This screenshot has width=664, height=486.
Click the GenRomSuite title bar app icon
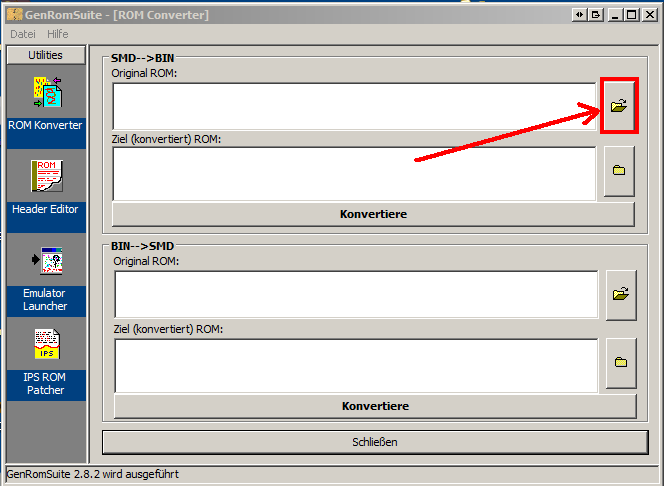coord(14,15)
